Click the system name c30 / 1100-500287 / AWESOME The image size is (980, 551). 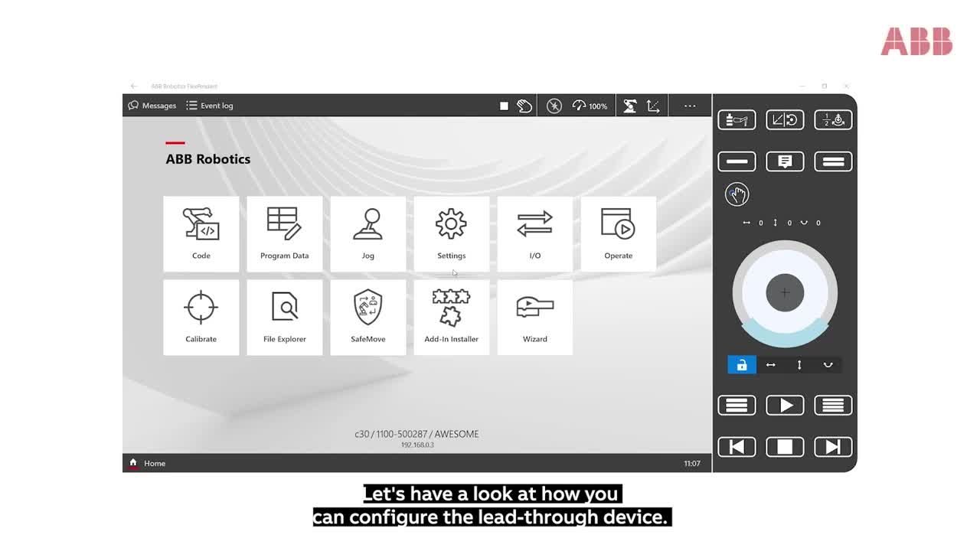click(416, 434)
